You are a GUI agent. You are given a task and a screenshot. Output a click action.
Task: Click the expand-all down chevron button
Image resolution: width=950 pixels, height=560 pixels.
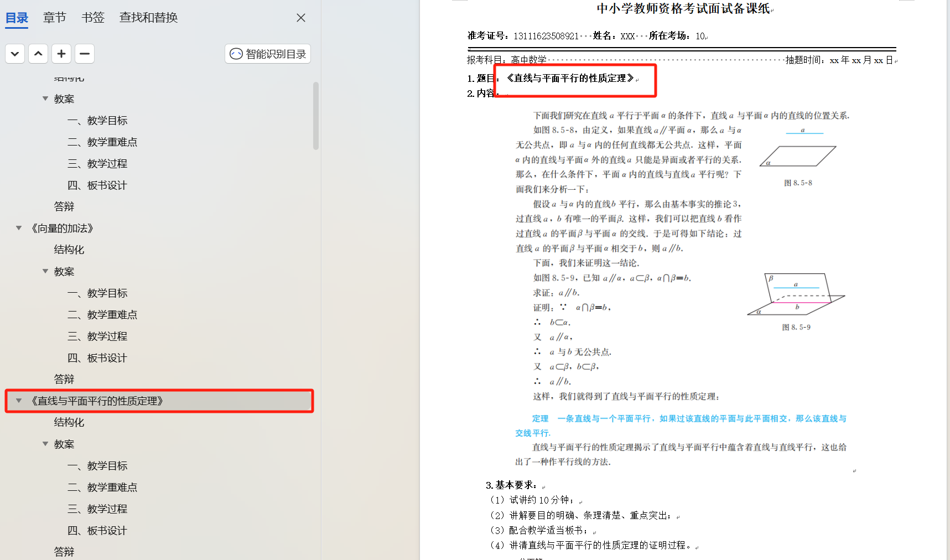pyautogui.click(x=15, y=54)
